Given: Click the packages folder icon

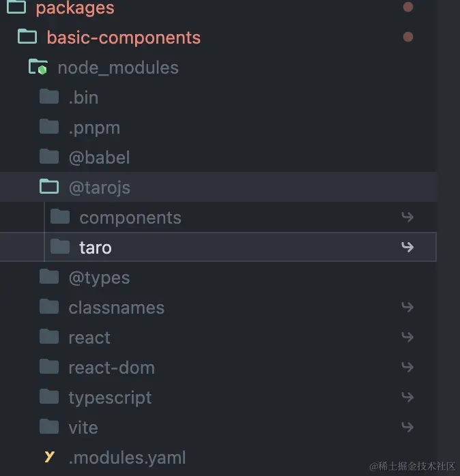Looking at the screenshot, I should pos(16,8).
